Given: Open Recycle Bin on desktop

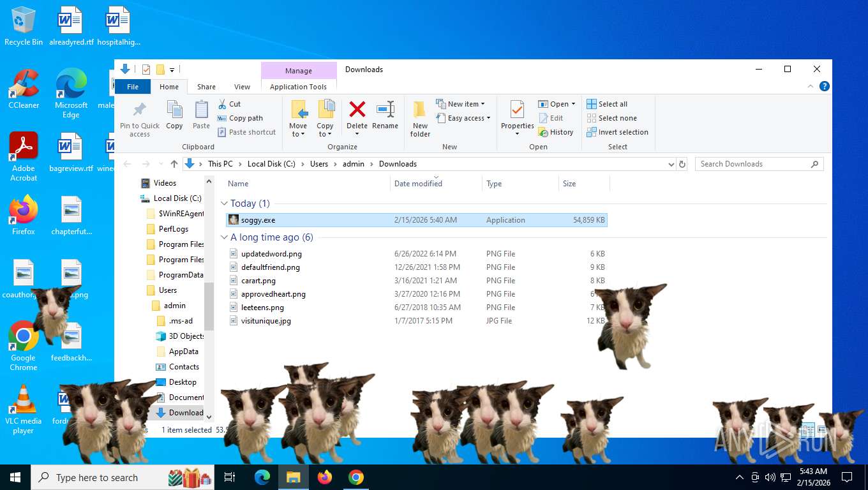Looking at the screenshot, I should pos(24,27).
